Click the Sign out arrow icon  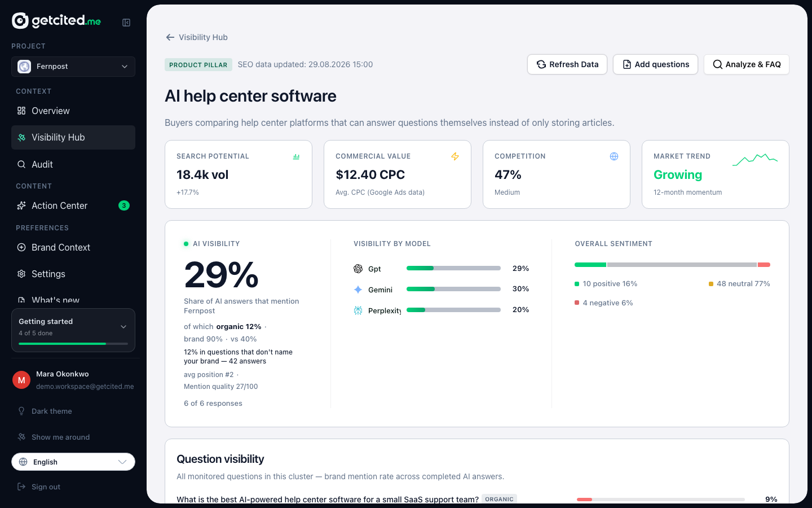[21, 487]
